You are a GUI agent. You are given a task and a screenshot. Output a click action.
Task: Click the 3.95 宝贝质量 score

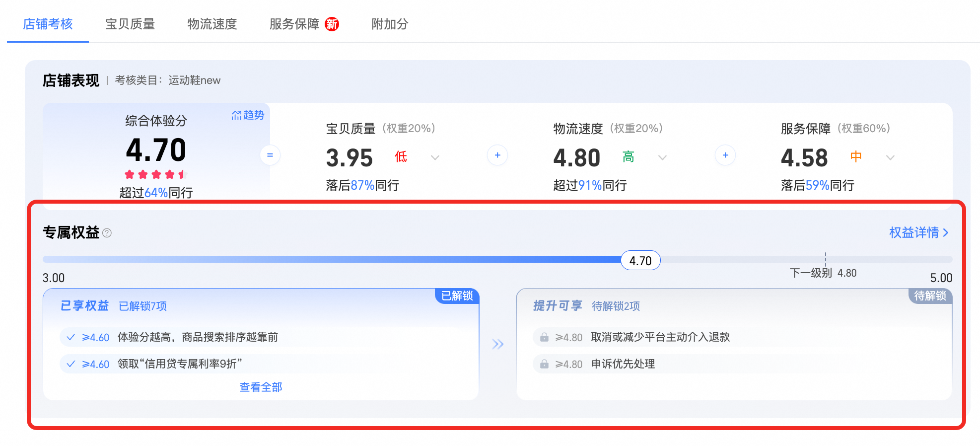coord(349,158)
